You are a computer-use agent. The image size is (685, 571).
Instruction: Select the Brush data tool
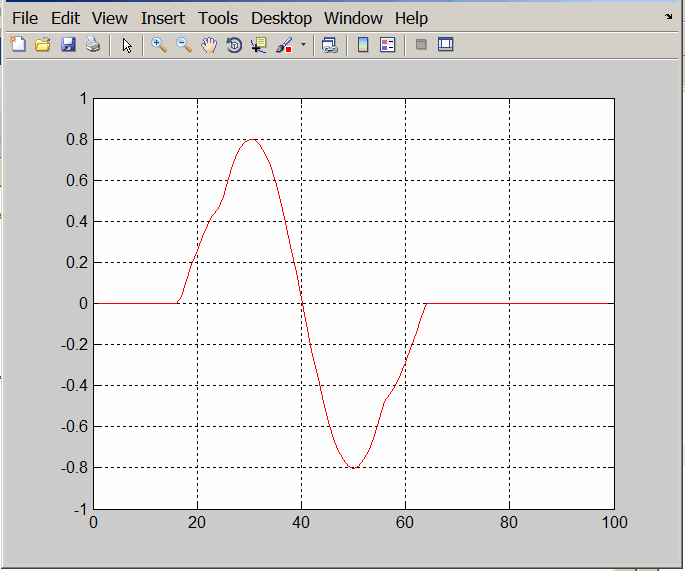pos(284,45)
